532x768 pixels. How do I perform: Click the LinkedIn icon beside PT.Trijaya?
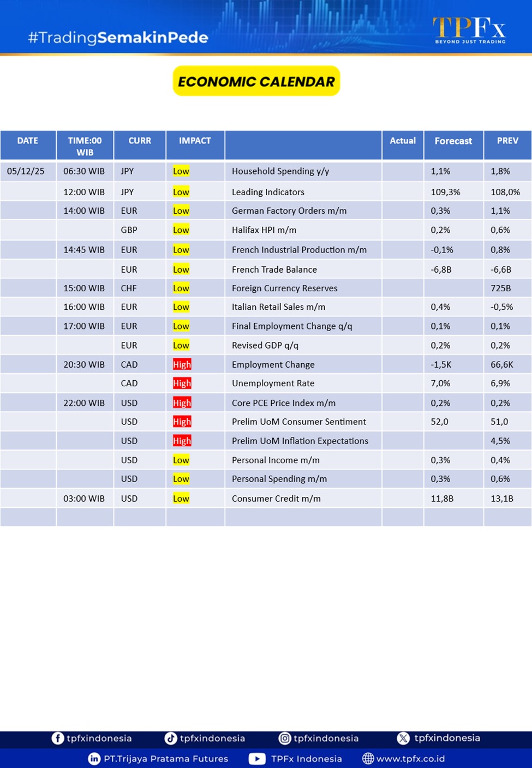[94, 759]
